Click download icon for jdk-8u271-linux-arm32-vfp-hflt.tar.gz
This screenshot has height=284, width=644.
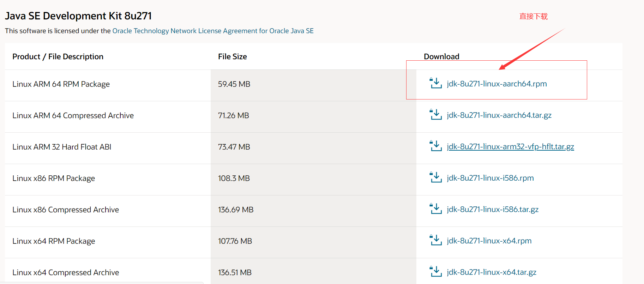tap(435, 146)
